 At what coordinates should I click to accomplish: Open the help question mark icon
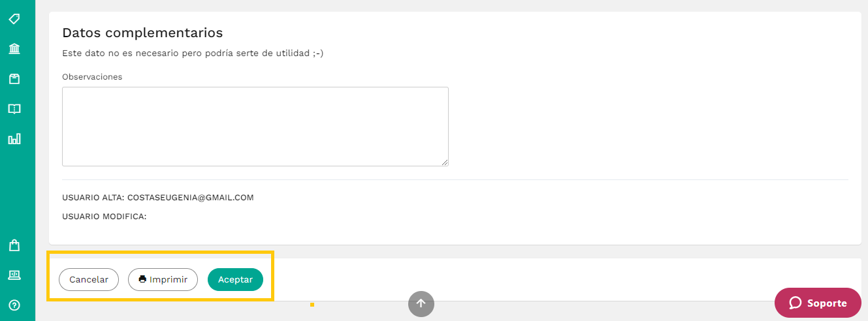(14, 305)
